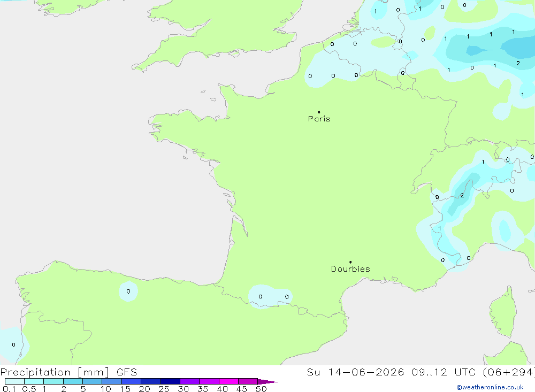535x392 pixels.
Task: Click the Precipitation [mm] GFS title
Action: click(x=68, y=372)
